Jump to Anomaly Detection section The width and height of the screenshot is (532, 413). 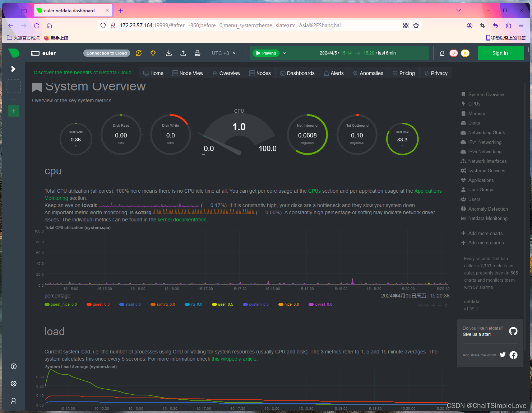coord(485,209)
